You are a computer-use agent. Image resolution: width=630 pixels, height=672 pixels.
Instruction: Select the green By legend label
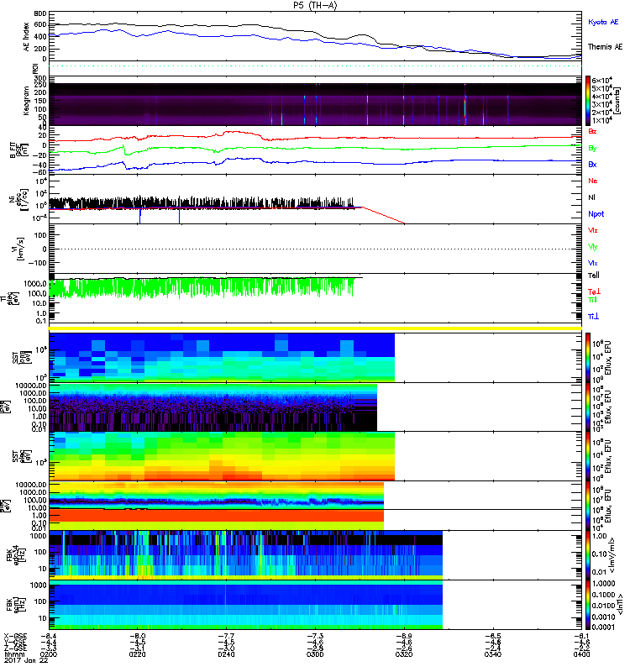tap(592, 149)
